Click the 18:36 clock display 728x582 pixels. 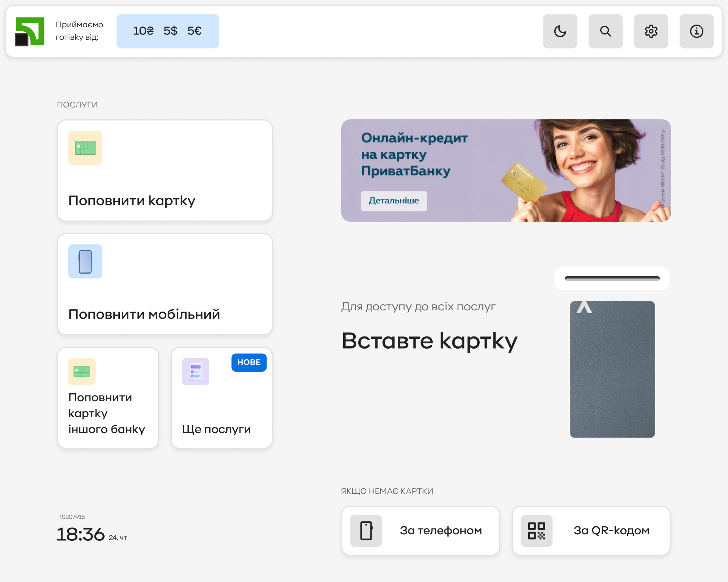(x=80, y=534)
